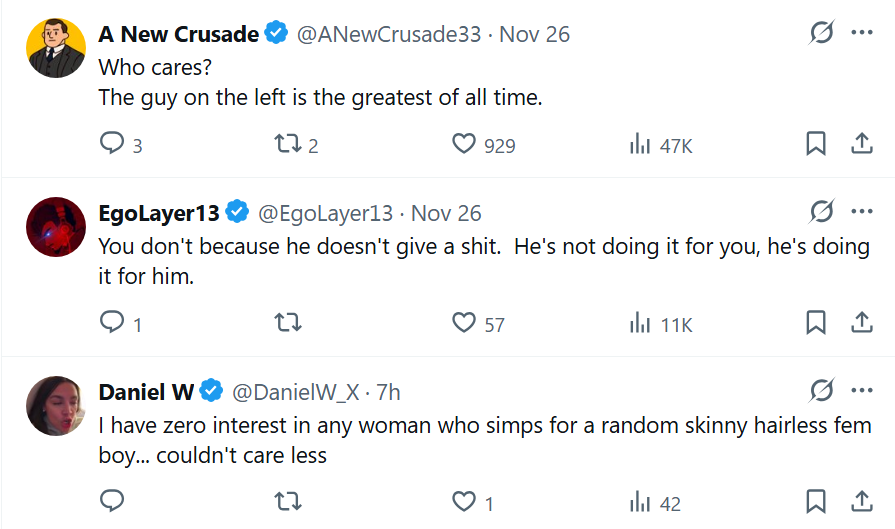
Task: Open Grok icon on A New Crusade tweet
Action: [x=821, y=33]
